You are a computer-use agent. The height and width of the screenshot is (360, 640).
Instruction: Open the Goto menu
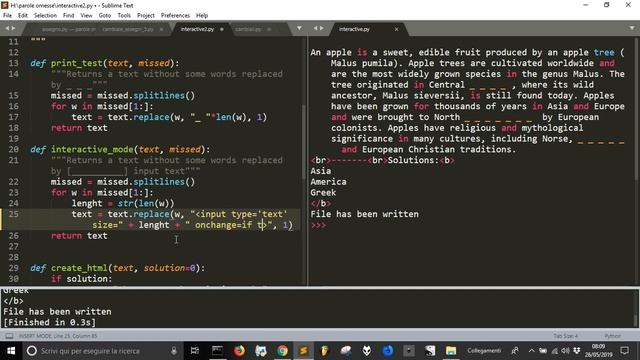(x=104, y=16)
